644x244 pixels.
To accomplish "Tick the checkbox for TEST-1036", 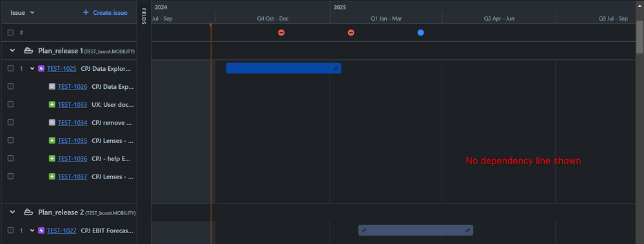I will [x=11, y=159].
